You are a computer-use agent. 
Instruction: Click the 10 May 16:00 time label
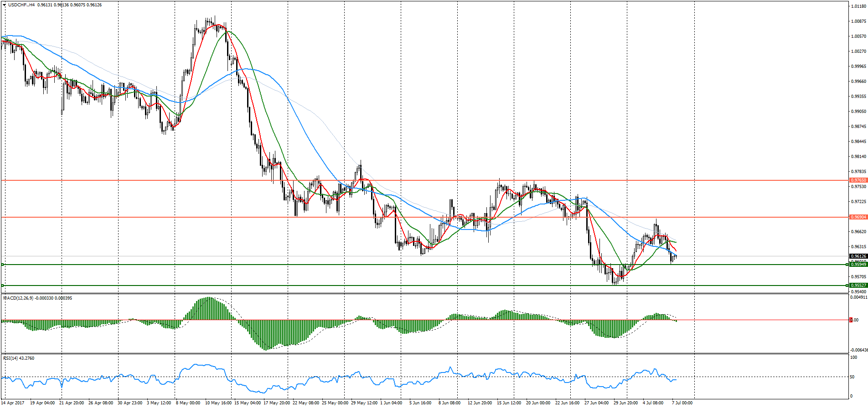click(218, 403)
